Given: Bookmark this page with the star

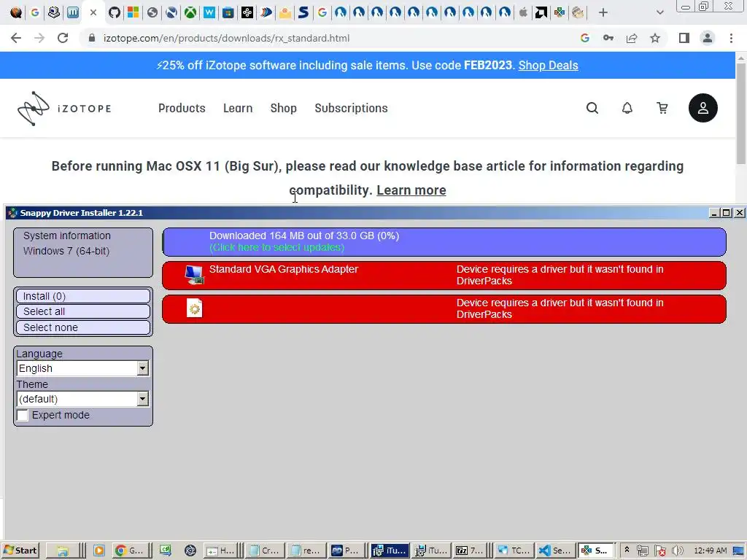Looking at the screenshot, I should [655, 38].
